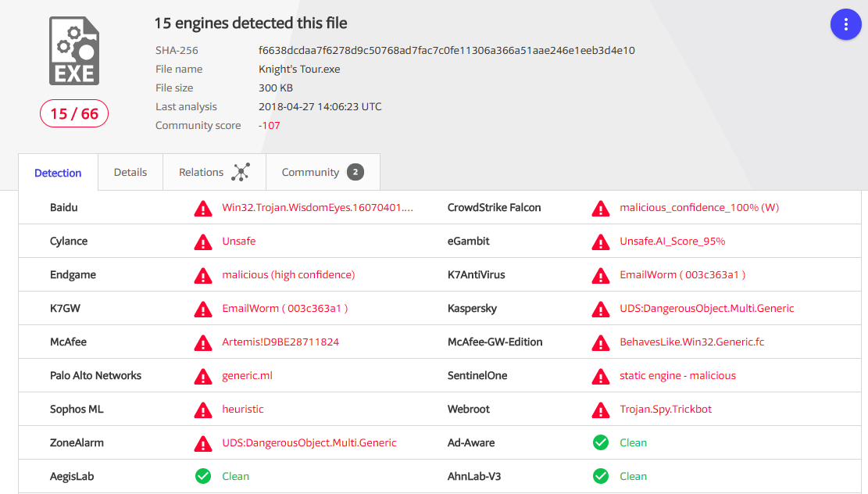This screenshot has width=868, height=494.
Task: Click the 15 / 66 detection ratio badge
Action: [74, 113]
